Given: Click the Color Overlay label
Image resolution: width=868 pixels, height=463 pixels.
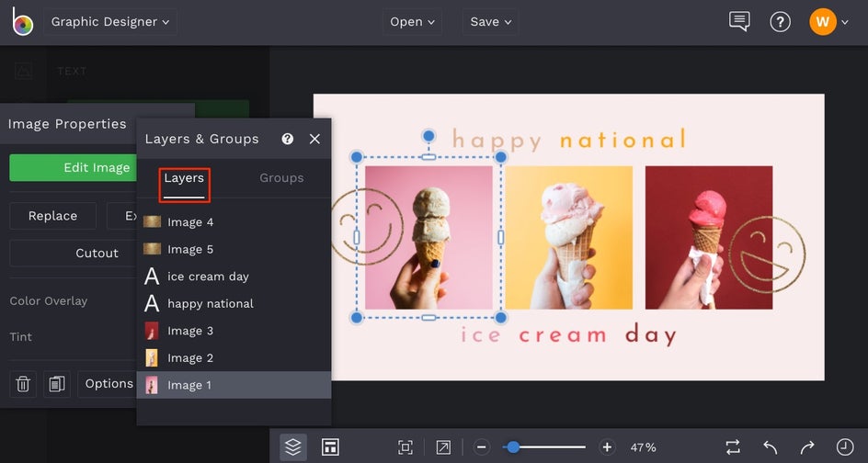Looking at the screenshot, I should point(49,301).
